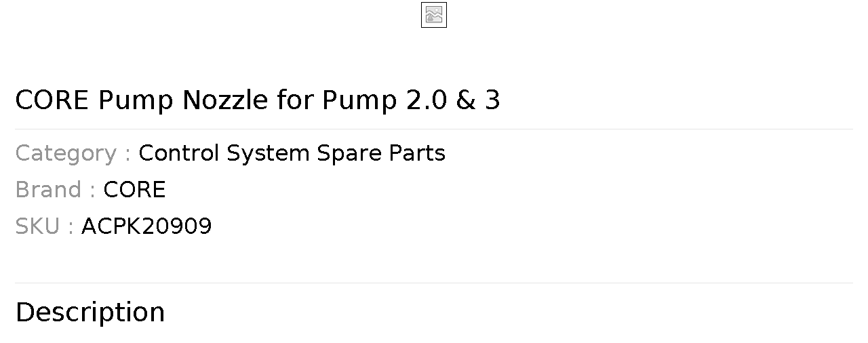Select the CORE brand value link
This screenshot has height=343, width=868.
pos(134,190)
